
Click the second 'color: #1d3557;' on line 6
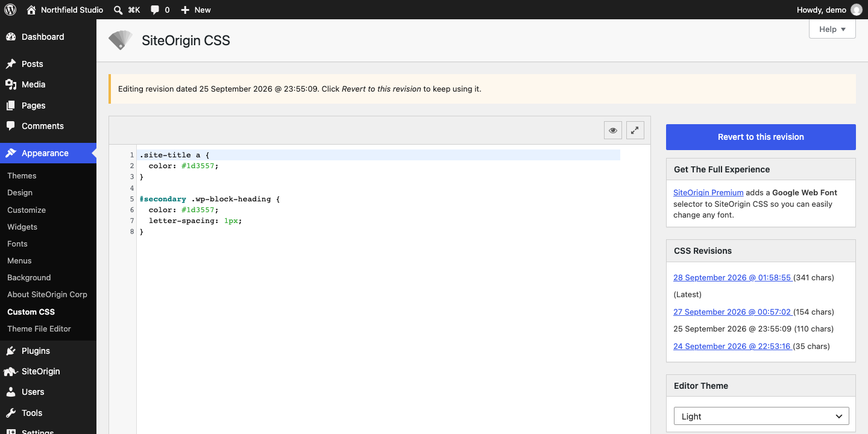point(184,210)
